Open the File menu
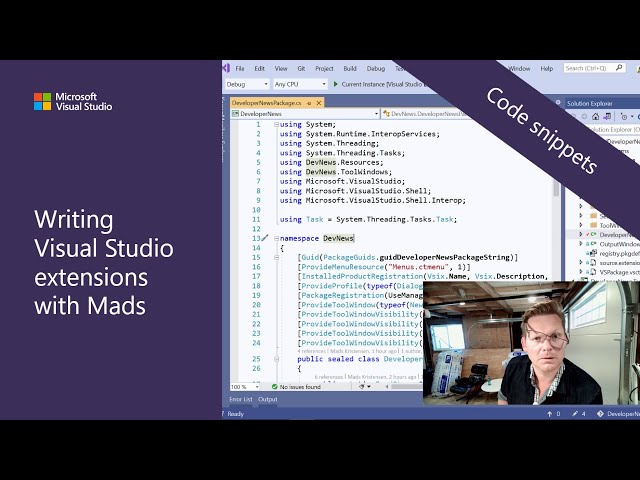The width and height of the screenshot is (640, 480). (240, 69)
